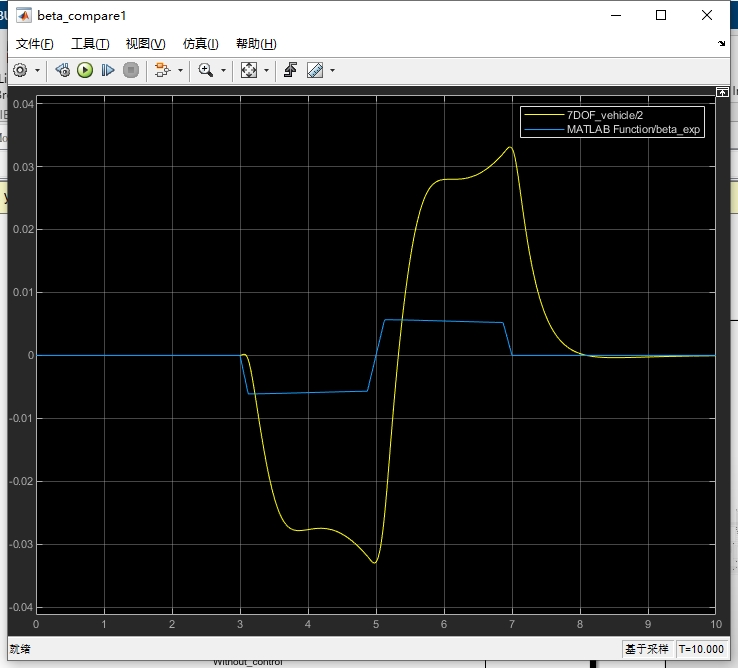Viewport: 738px width, 668px height.
Task: Click the yellow curve minimum near time 5
Action: click(374, 562)
